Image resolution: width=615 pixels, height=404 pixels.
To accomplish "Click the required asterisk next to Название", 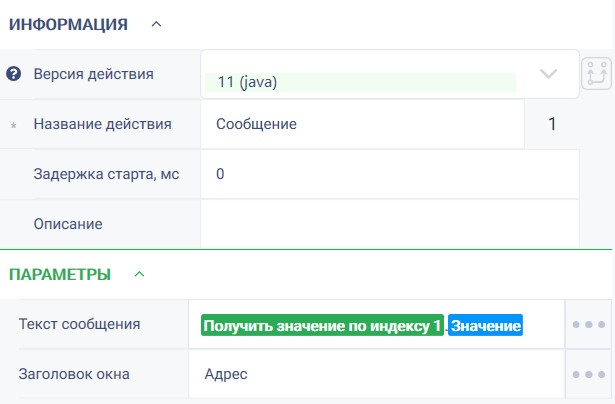I will click(x=13, y=126).
